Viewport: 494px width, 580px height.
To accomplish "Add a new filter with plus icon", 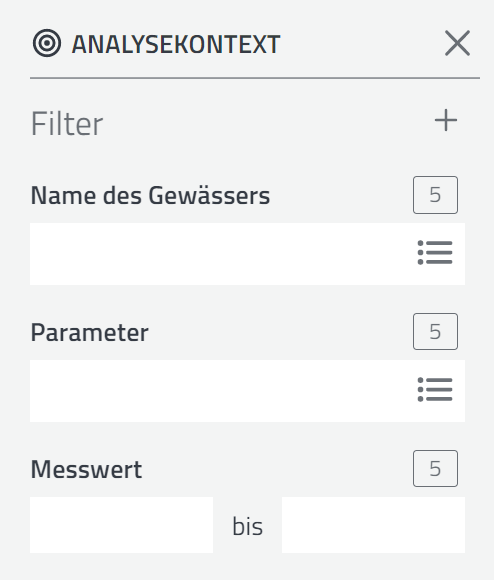I will coord(446,120).
